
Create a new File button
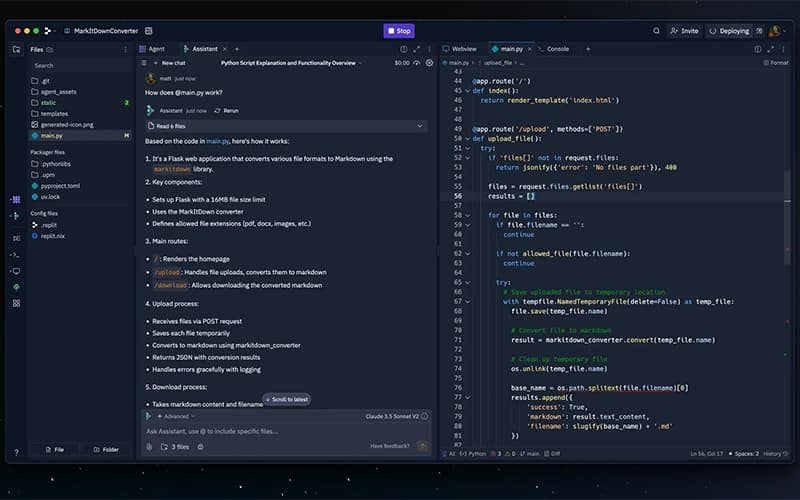pos(55,449)
